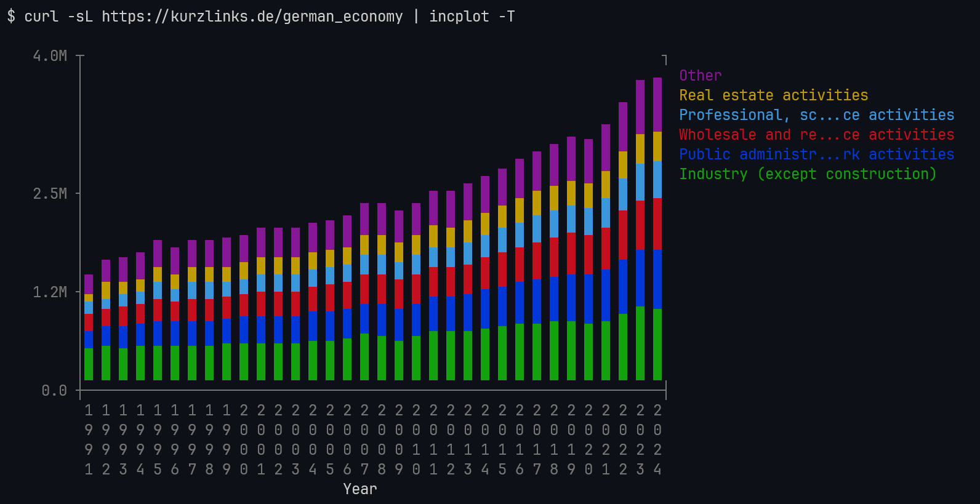Click the 0.0 y-axis origin label
This screenshot has width=980, height=504.
(54, 391)
